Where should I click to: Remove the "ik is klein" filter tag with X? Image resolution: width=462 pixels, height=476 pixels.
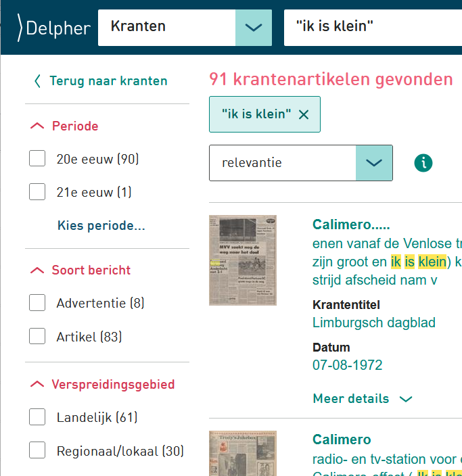304,114
